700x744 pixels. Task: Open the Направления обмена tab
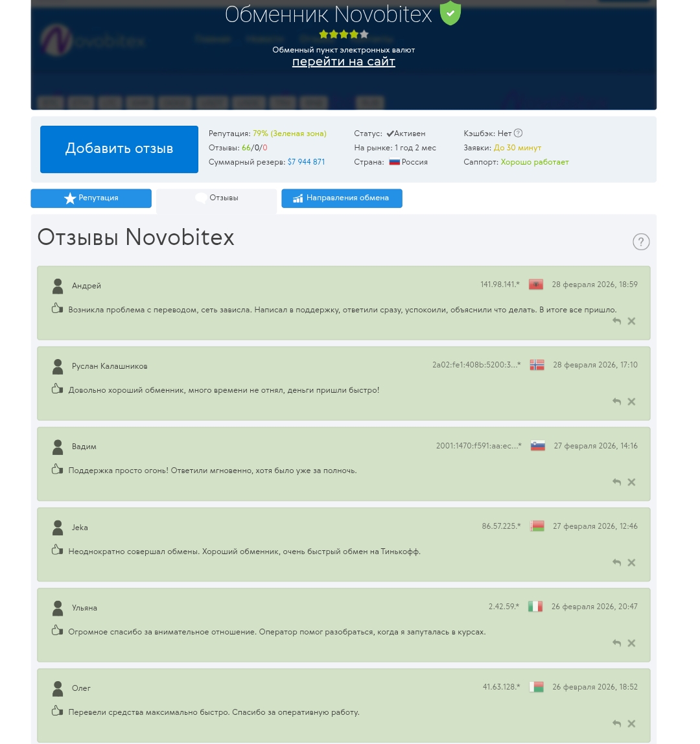[342, 198]
